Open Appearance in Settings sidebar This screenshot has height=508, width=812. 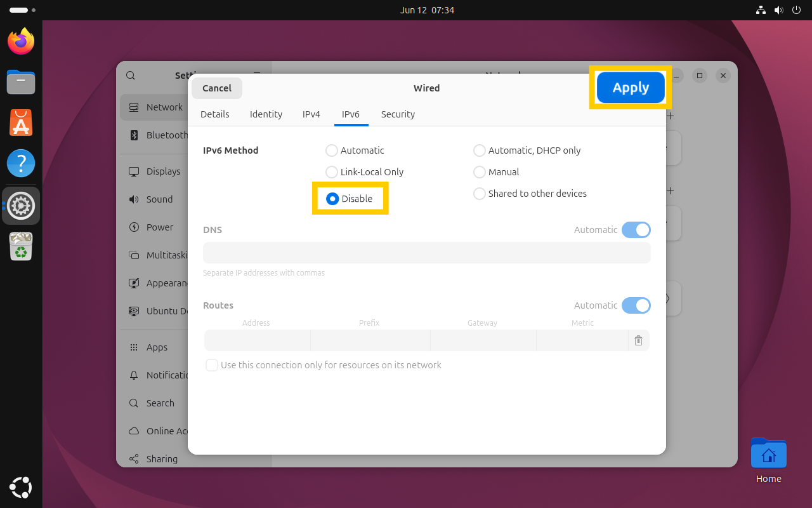pyautogui.click(x=154, y=283)
